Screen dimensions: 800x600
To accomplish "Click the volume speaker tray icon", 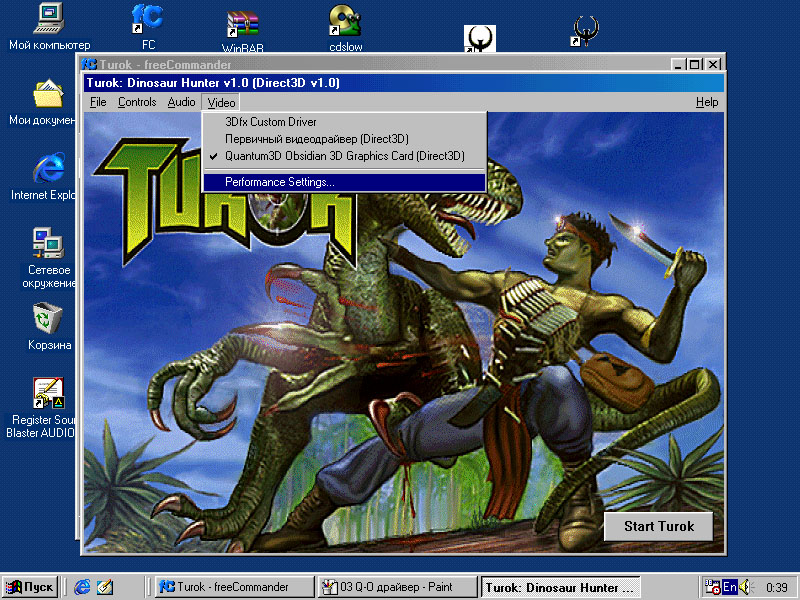I will [746, 587].
